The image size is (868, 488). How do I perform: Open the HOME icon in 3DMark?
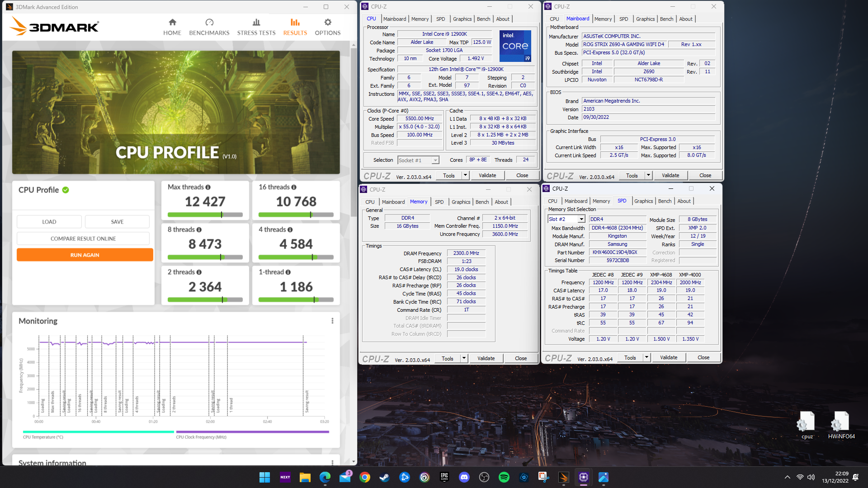point(172,22)
